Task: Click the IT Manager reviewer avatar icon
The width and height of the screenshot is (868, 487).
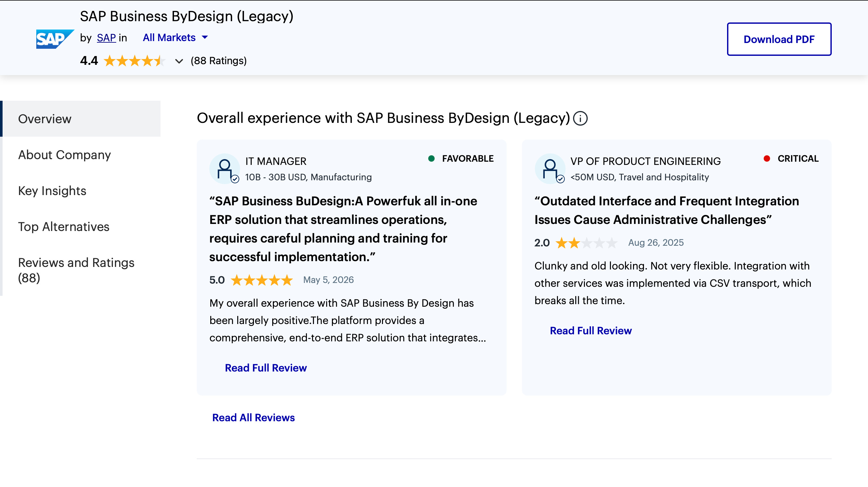Action: 225,168
